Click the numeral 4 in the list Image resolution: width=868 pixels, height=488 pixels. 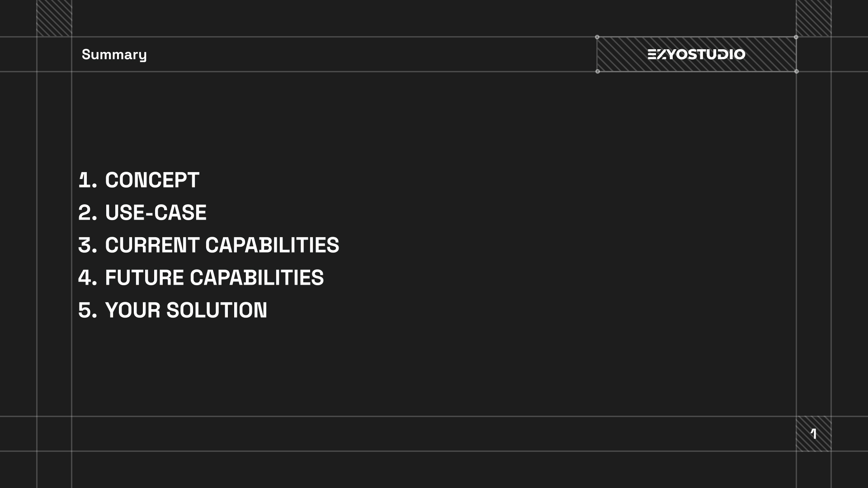[85, 278]
